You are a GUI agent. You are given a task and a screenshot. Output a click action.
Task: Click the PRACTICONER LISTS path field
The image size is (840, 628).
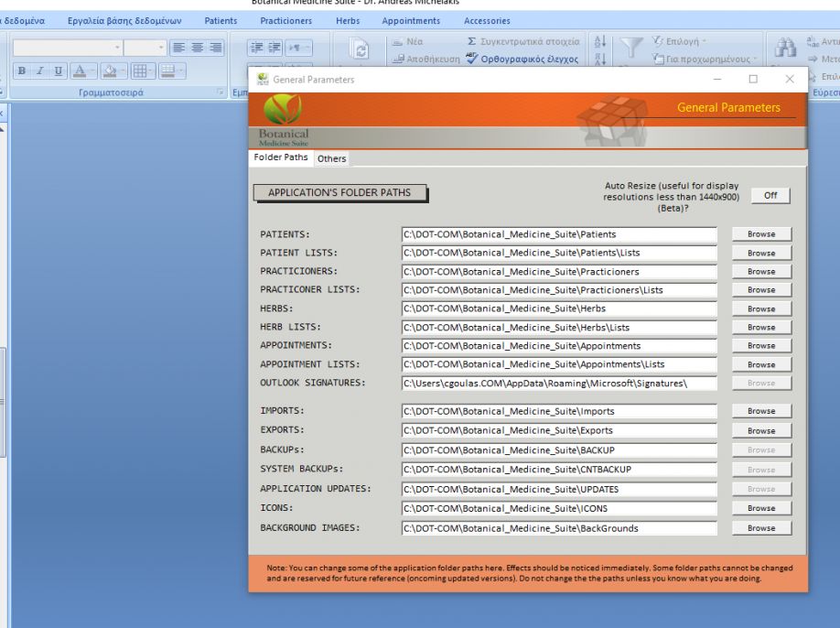559,290
